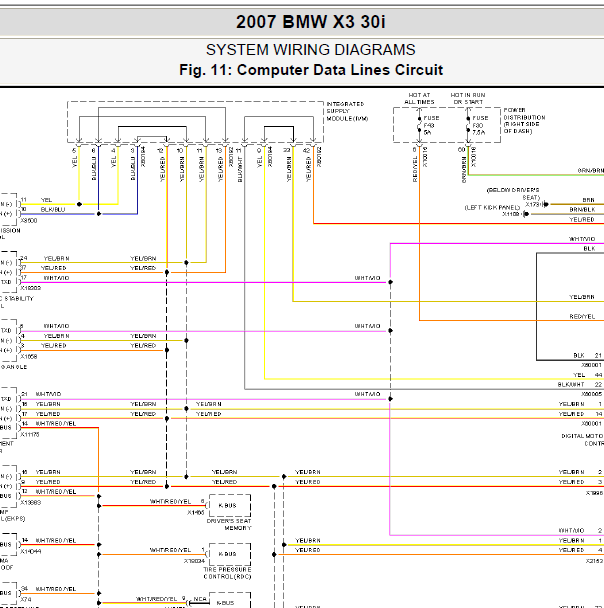Select the "YEL" wire label at pin 11 of X8500

coord(47,200)
